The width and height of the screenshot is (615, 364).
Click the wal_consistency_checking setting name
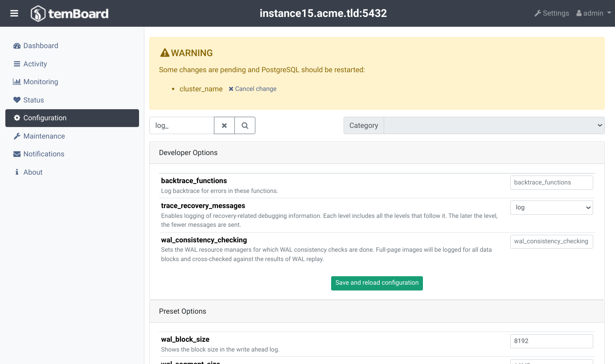point(204,240)
